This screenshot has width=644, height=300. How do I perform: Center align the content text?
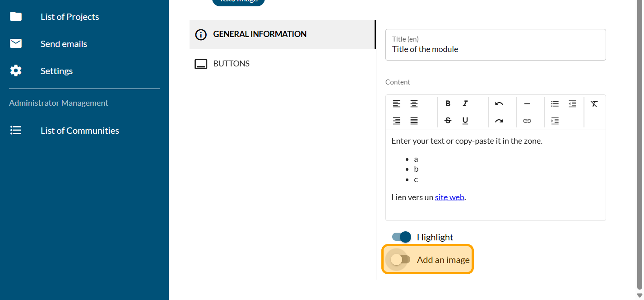(414, 103)
